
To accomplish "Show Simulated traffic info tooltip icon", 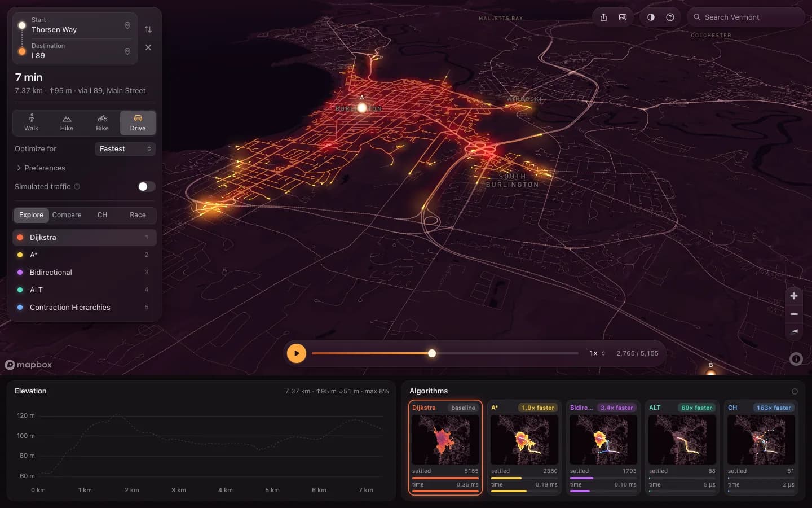I will click(x=77, y=186).
